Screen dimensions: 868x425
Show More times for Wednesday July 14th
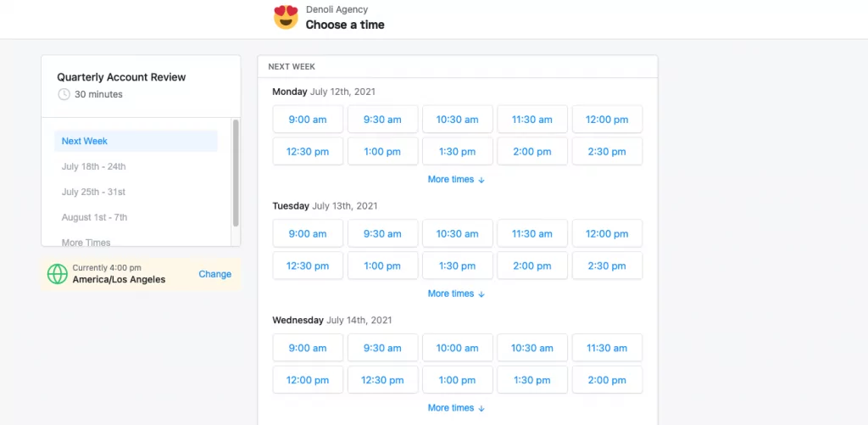point(456,408)
